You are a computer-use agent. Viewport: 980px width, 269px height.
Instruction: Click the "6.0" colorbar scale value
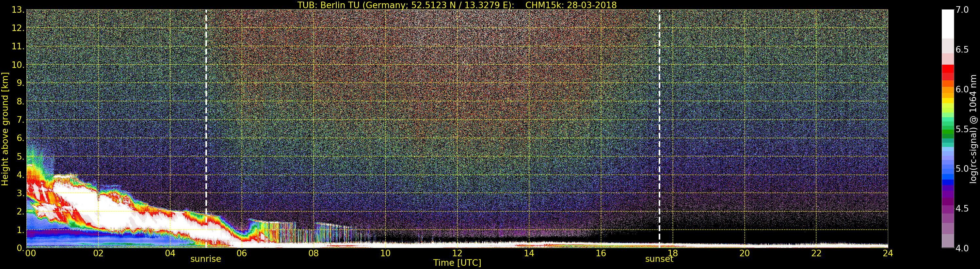[962, 89]
